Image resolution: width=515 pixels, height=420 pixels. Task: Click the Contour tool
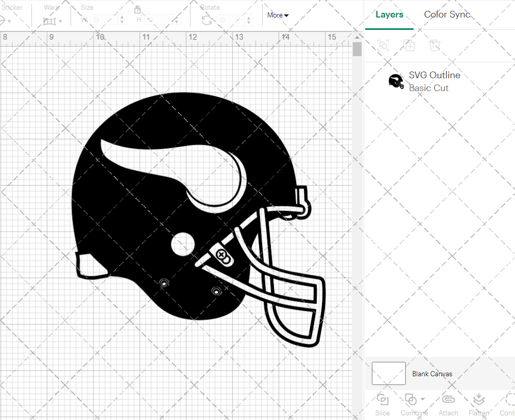click(508, 404)
